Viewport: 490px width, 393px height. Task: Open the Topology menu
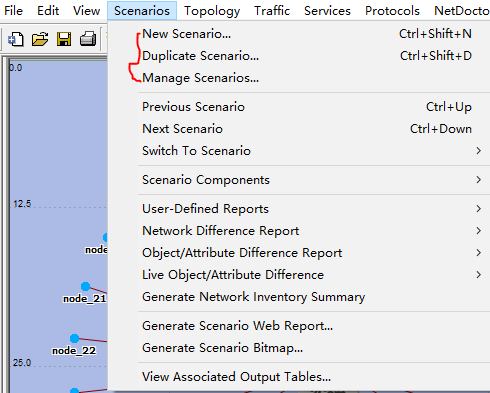coord(212,11)
